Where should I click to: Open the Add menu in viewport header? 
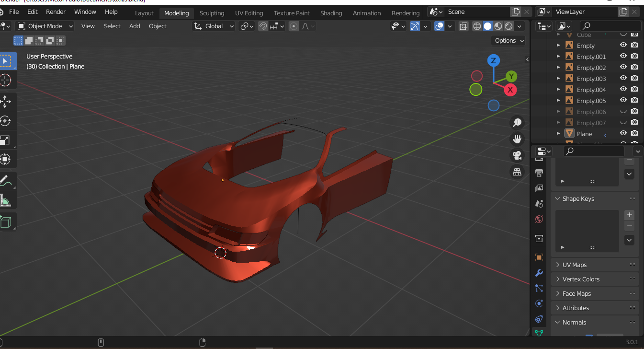pos(135,26)
